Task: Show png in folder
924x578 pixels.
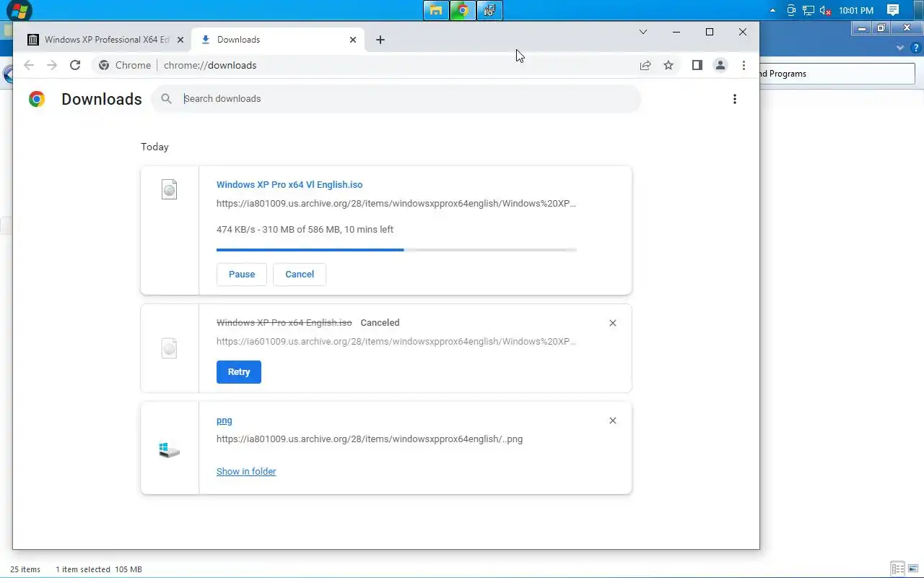Action: [x=246, y=472]
